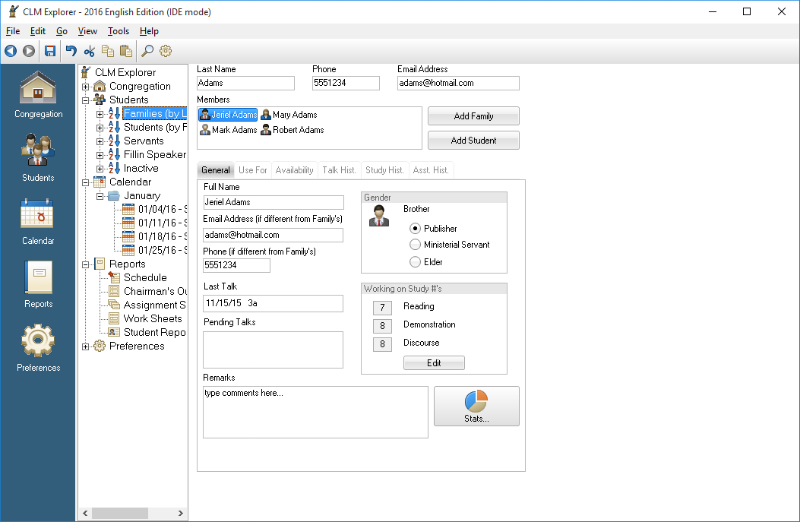
Task: Expand the Inactive tree node
Action: (x=100, y=168)
